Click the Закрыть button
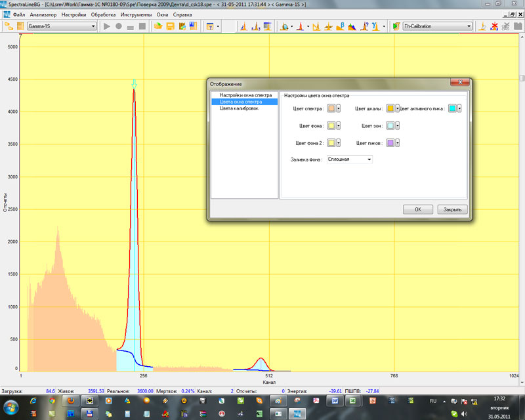This screenshot has width=525, height=420. [x=452, y=210]
